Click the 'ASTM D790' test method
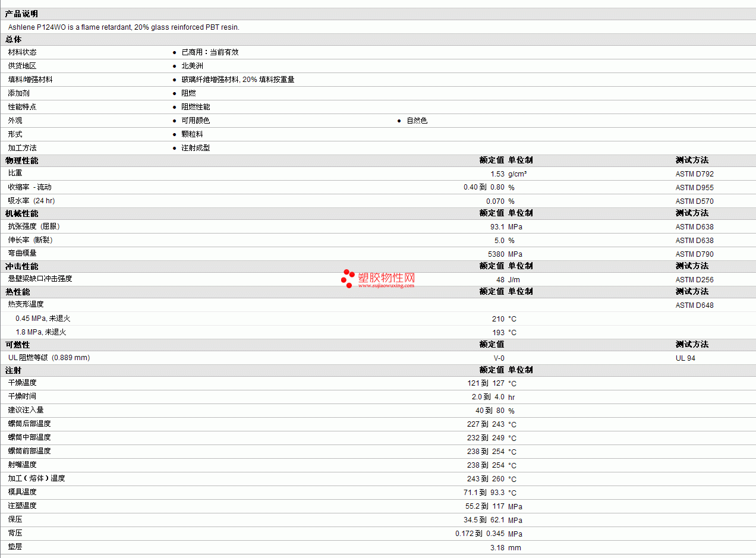Image resolution: width=756 pixels, height=558 pixels. pyautogui.click(x=695, y=254)
